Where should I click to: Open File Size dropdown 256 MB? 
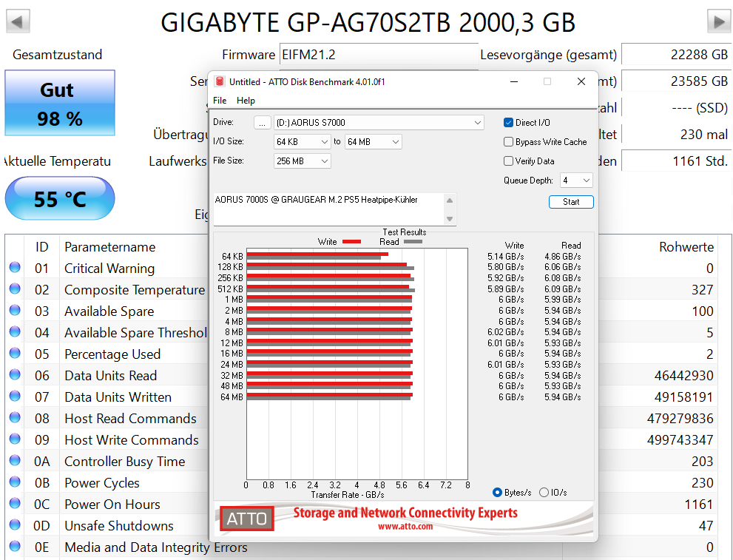[302, 161]
